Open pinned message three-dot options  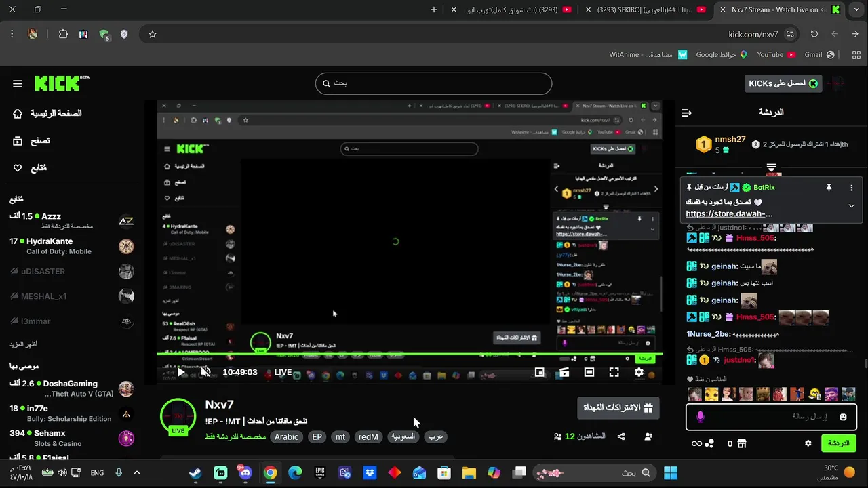(852, 188)
